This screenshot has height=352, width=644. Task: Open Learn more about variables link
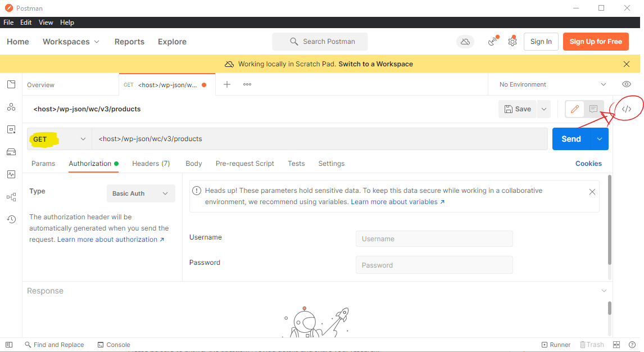coord(397,202)
